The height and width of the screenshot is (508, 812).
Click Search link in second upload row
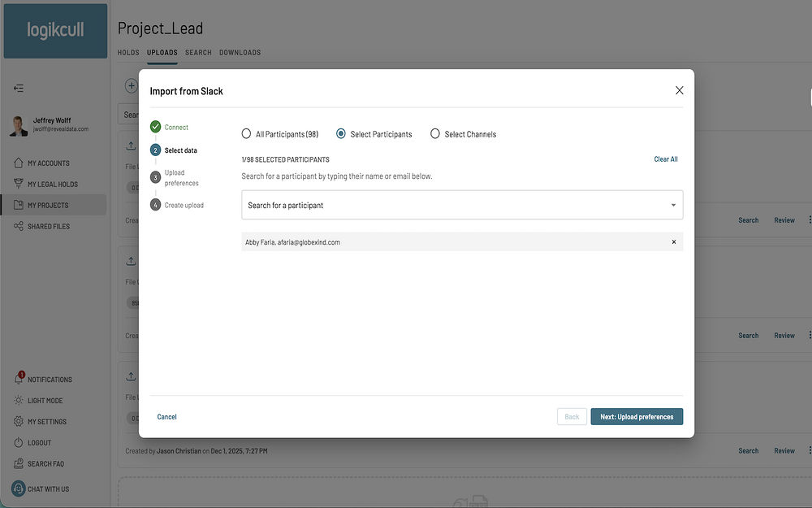pyautogui.click(x=749, y=336)
